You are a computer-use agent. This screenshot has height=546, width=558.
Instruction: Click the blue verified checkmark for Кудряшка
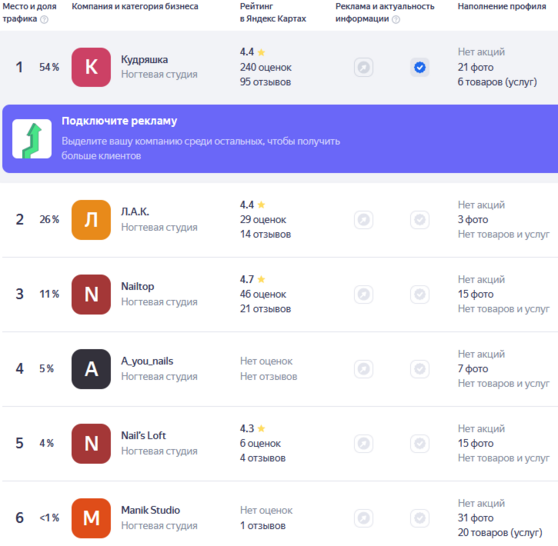click(x=420, y=67)
